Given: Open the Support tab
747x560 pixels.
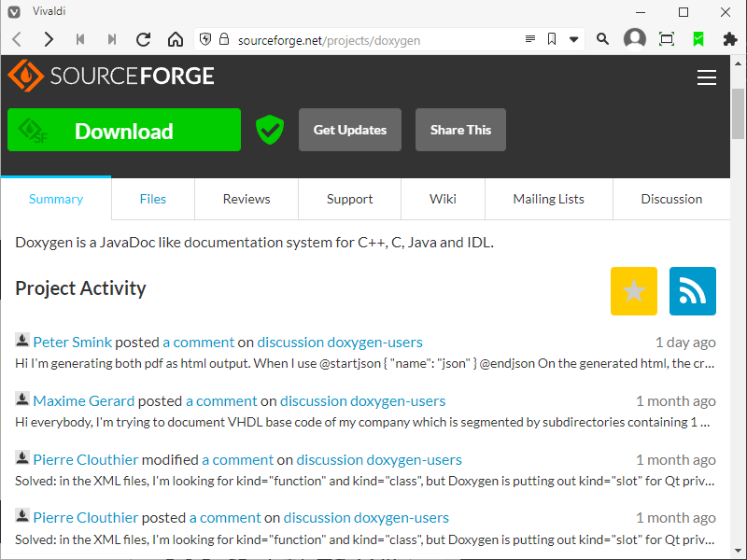Looking at the screenshot, I should 349,199.
